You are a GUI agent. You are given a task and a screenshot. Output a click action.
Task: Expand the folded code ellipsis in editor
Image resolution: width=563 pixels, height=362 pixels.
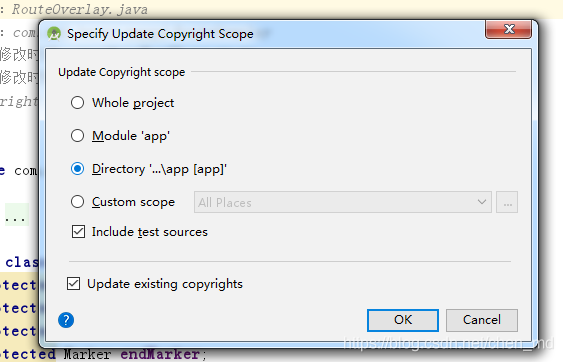click(17, 215)
